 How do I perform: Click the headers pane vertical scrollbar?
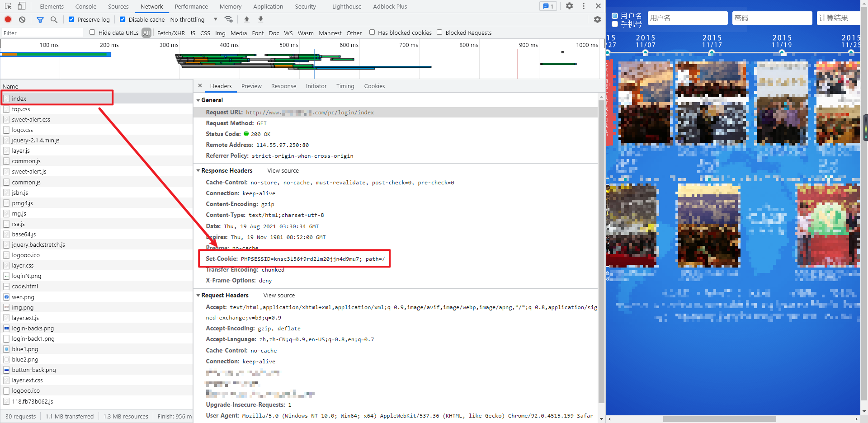[x=601, y=252]
